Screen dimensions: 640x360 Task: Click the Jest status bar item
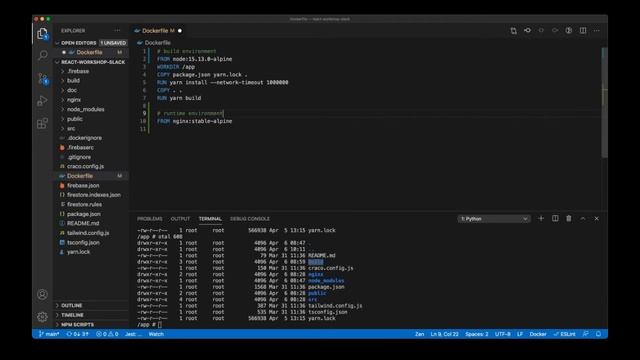[x=133, y=334]
